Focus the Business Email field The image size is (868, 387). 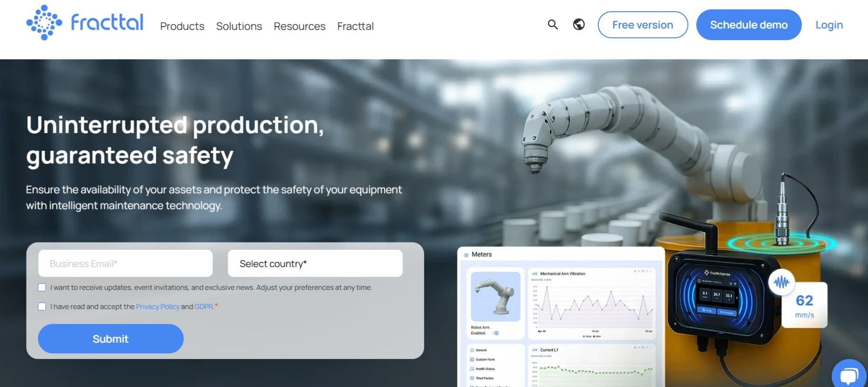pos(126,263)
